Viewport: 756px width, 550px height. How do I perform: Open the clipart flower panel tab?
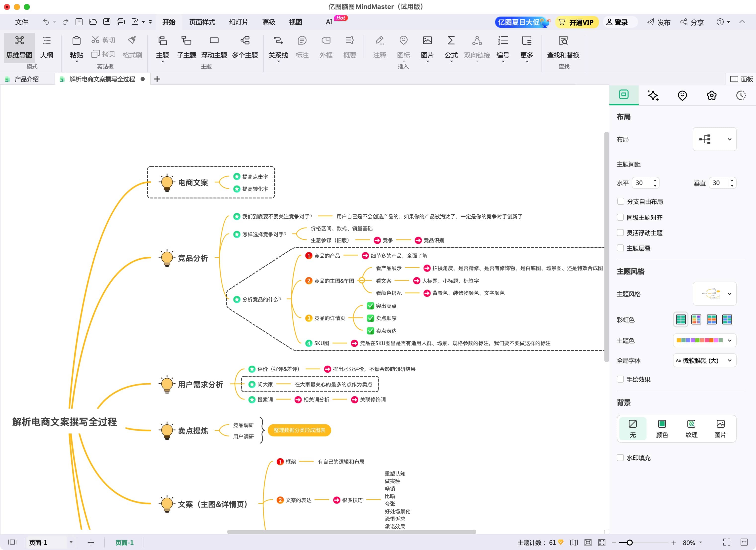click(x=712, y=95)
